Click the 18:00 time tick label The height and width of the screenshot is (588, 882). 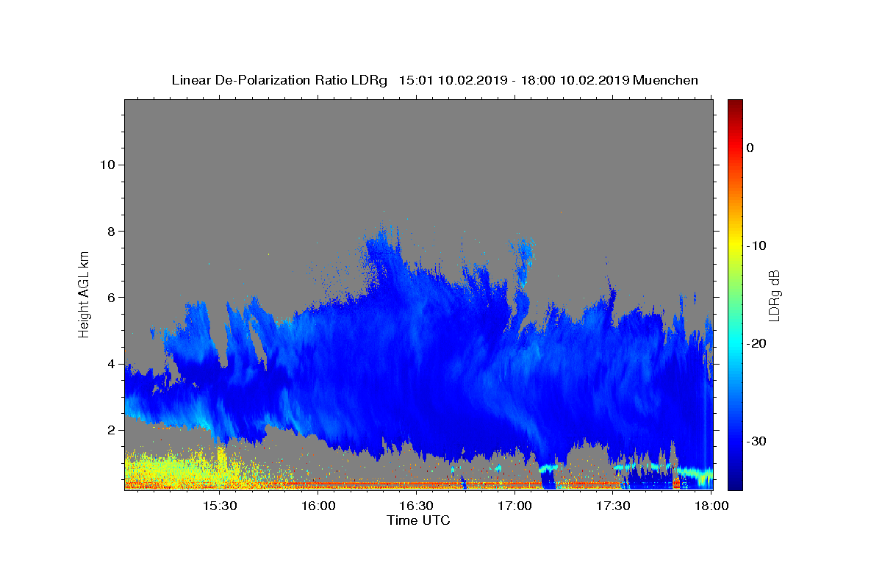pos(711,506)
